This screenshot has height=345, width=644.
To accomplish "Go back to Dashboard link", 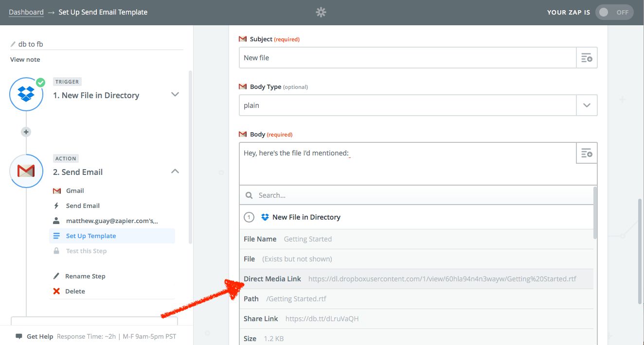I will (26, 12).
